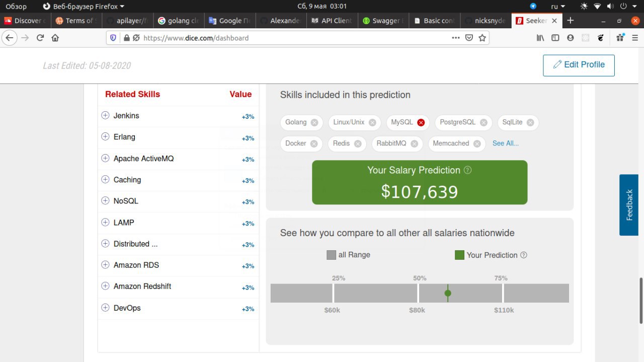Remove RabbitMQ skill chip

(x=414, y=143)
